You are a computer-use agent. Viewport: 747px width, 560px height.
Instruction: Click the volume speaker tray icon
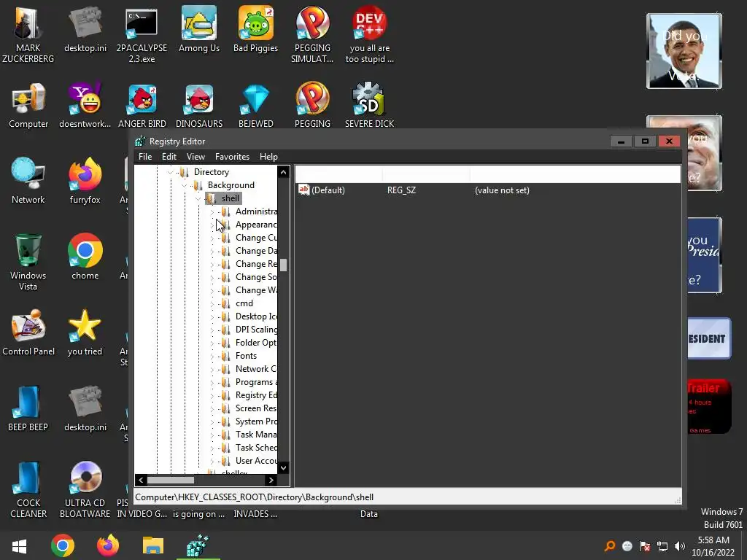pyautogui.click(x=680, y=546)
